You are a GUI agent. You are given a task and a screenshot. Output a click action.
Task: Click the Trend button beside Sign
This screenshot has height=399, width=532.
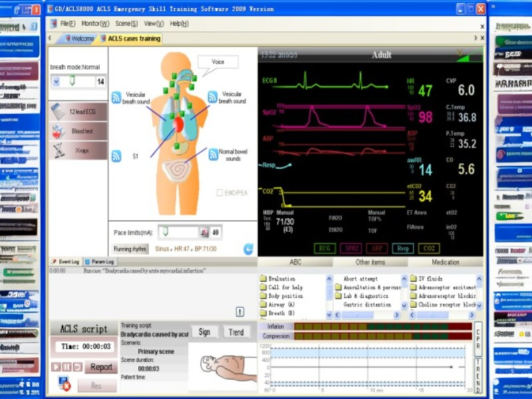[x=235, y=332]
